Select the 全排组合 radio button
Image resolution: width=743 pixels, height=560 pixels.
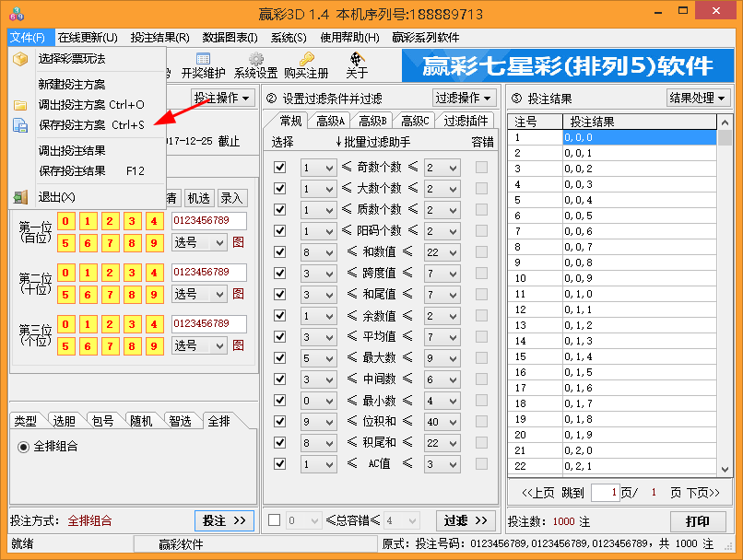click(x=23, y=447)
